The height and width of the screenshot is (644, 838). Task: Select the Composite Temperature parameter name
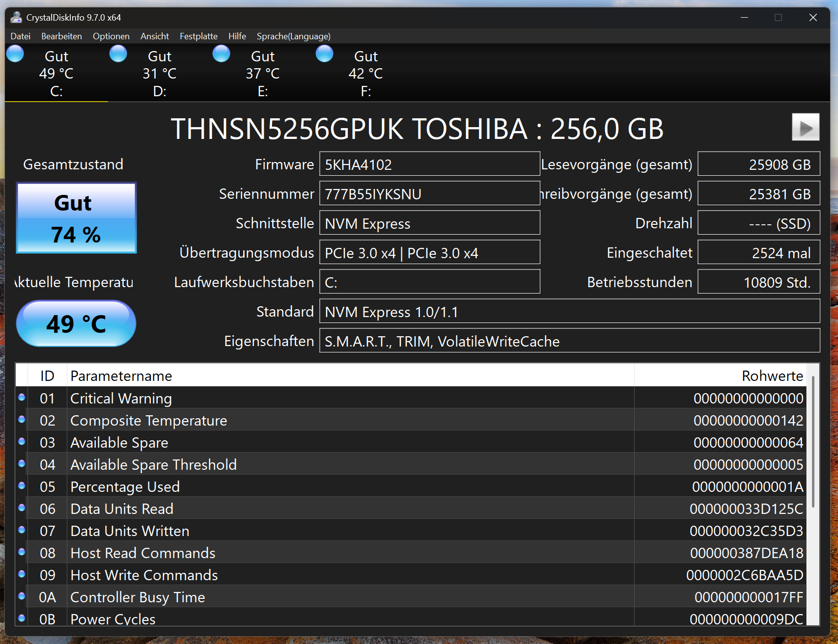148,420
